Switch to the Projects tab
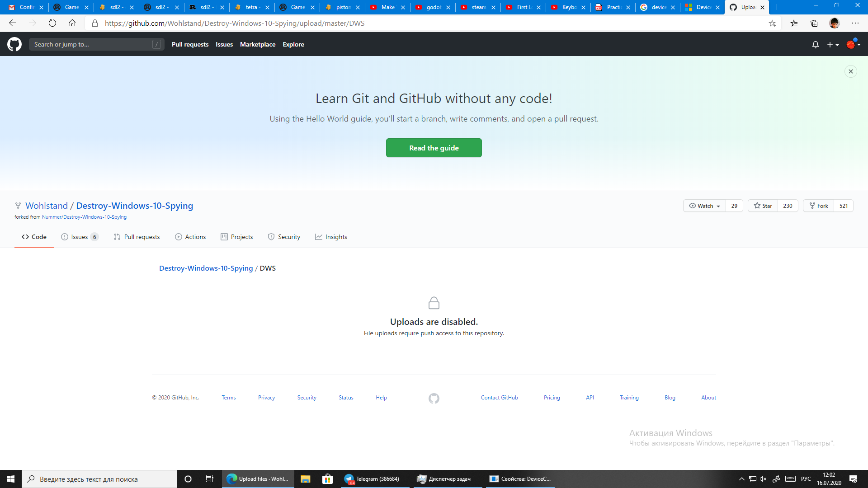868x488 pixels. tap(236, 237)
